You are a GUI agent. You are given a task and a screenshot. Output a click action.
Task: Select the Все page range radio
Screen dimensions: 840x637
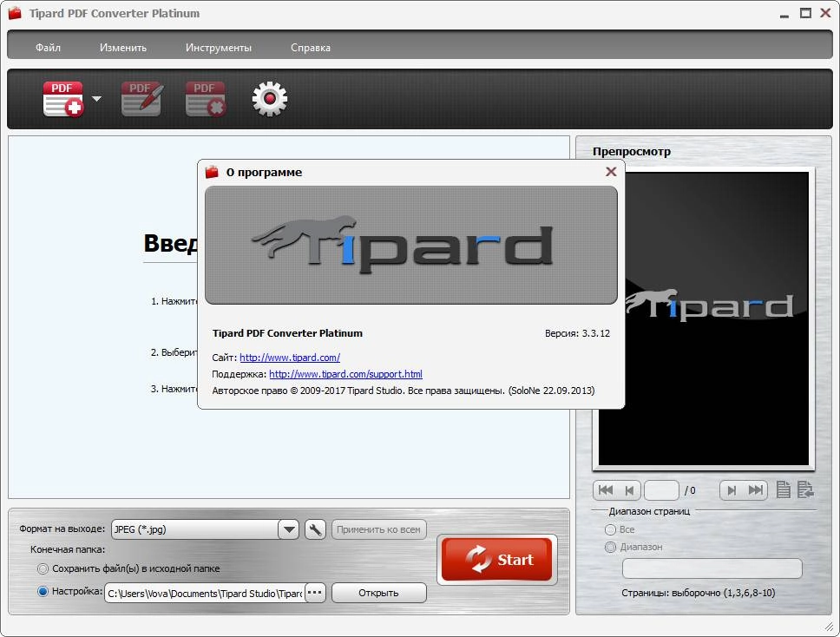click(x=610, y=529)
